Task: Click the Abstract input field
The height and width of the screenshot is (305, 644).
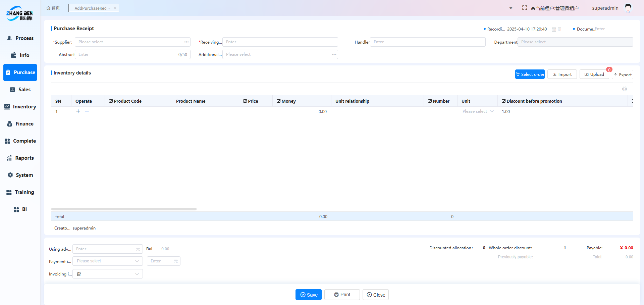Action: tap(127, 54)
